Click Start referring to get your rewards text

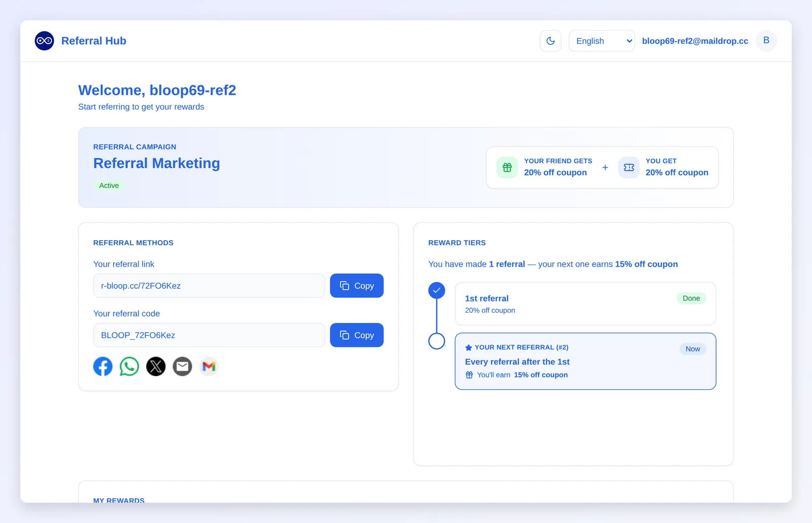click(141, 107)
